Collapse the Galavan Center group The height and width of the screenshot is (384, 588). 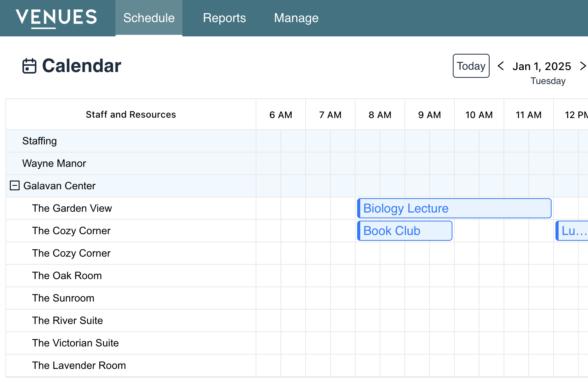tap(15, 186)
